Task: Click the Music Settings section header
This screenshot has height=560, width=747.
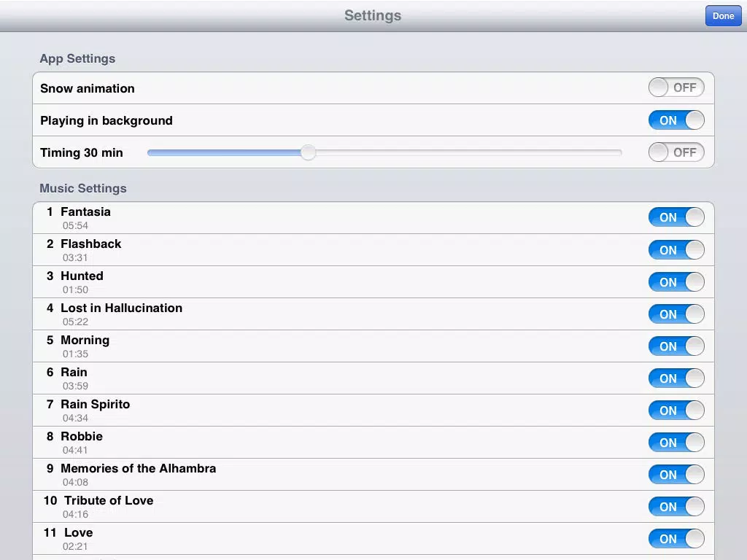Action: point(83,188)
